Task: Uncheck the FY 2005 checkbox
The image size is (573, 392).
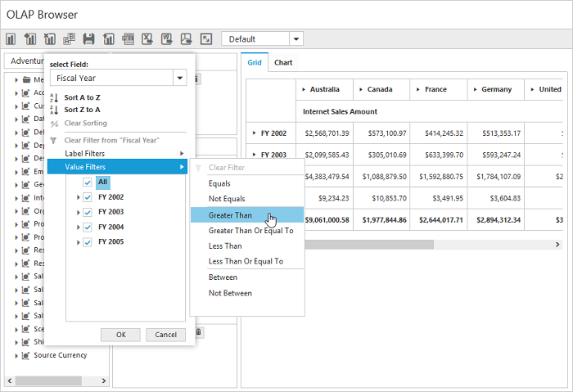Action: [88, 241]
